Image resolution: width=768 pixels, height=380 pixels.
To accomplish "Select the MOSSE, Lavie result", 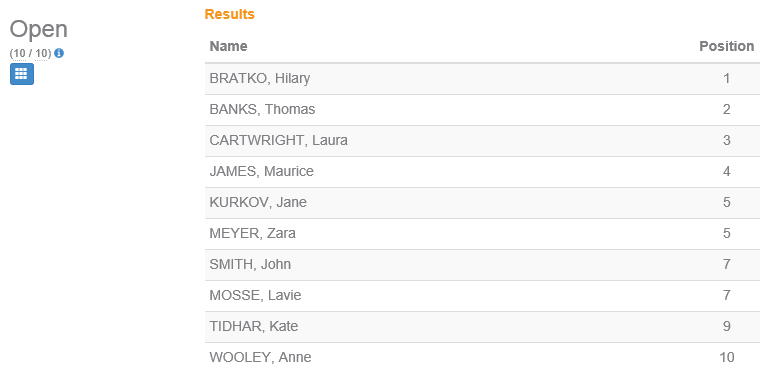I will (482, 296).
